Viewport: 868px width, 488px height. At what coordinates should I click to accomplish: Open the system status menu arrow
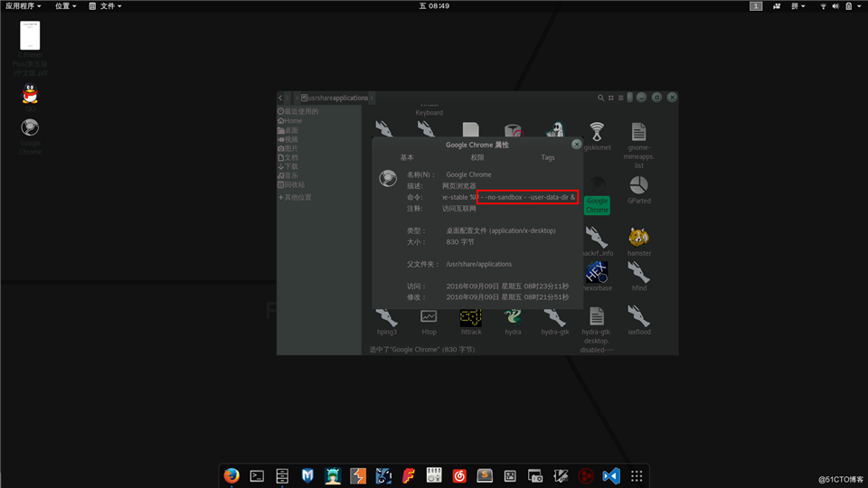pos(859,6)
